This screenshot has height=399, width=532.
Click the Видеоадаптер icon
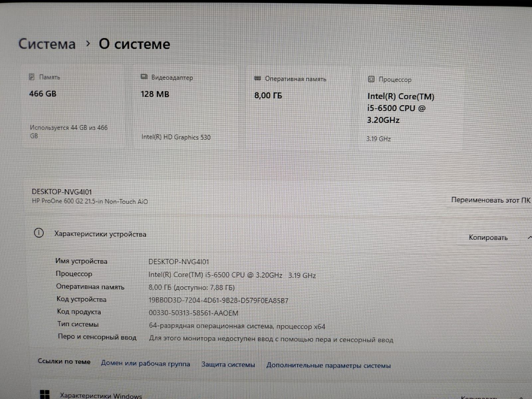144,77
